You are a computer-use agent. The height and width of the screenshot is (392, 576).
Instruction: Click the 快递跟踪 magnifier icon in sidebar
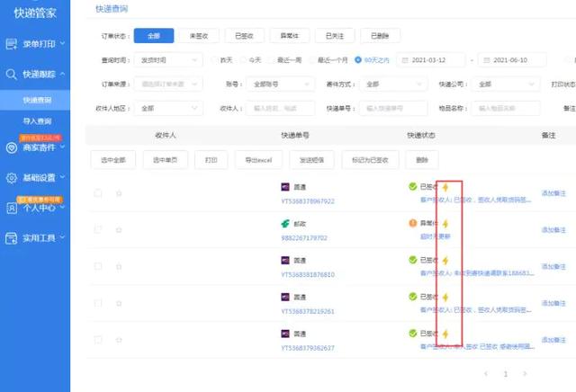[x=12, y=74]
